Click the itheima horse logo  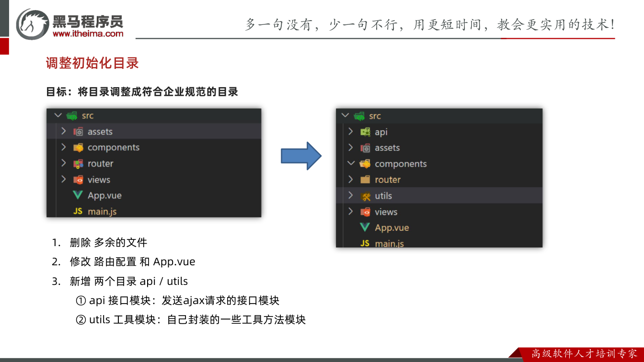32,24
